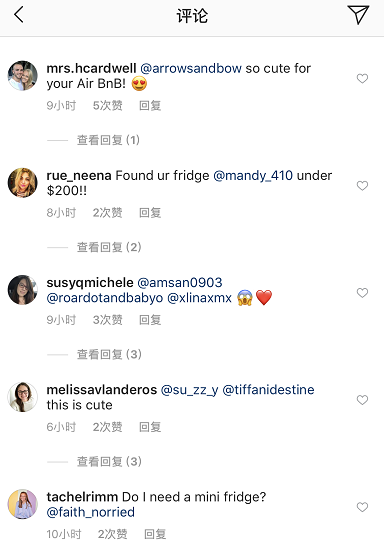The width and height of the screenshot is (384, 551).
Task: Like mrs.hcardwell's comment with the heart
Action: (362, 78)
